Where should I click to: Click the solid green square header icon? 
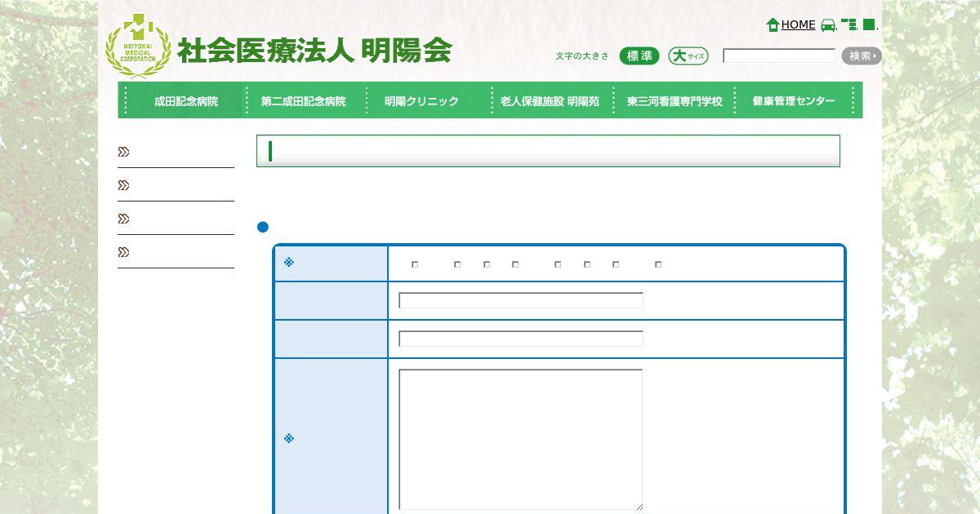869,24
